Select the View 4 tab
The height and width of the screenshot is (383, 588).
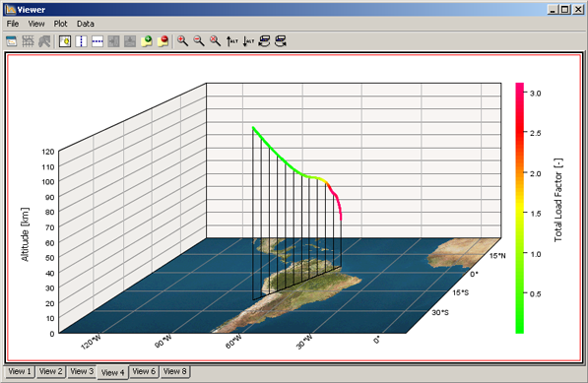click(x=113, y=372)
